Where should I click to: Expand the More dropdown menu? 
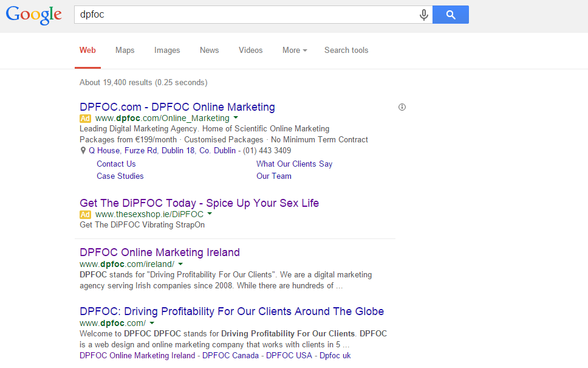pyautogui.click(x=295, y=50)
